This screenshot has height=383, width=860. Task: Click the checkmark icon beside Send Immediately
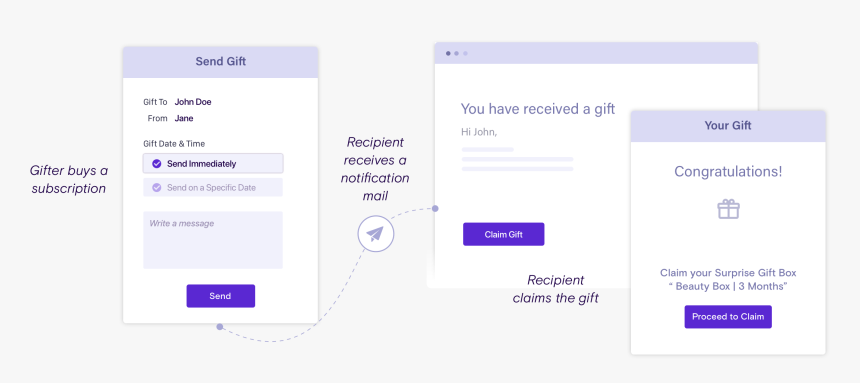(157, 164)
